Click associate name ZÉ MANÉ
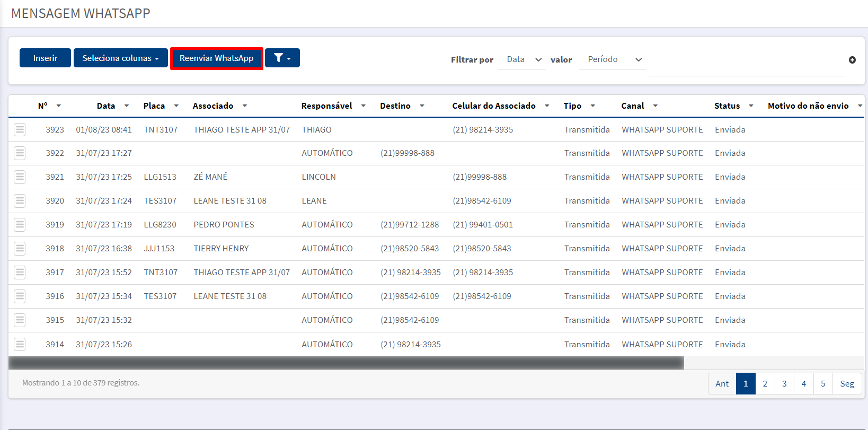This screenshot has height=430, width=868. (x=210, y=177)
